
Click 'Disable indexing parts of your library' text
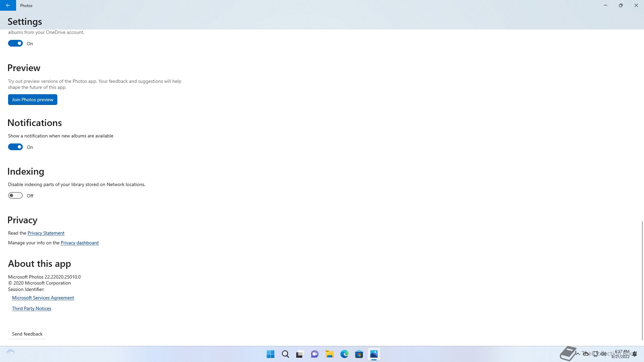pos(76,184)
